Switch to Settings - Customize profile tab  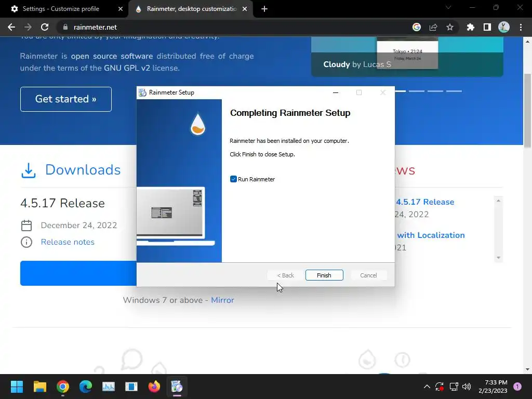tap(61, 9)
